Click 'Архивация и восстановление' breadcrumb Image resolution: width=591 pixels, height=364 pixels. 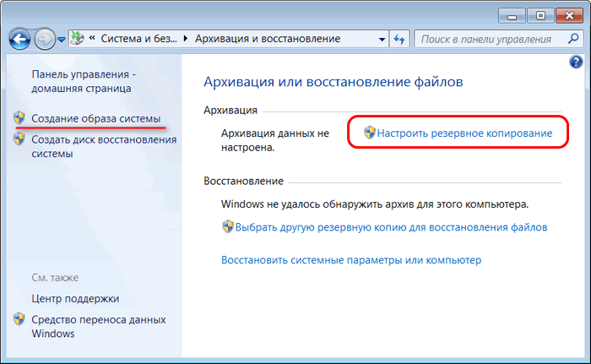coord(268,39)
